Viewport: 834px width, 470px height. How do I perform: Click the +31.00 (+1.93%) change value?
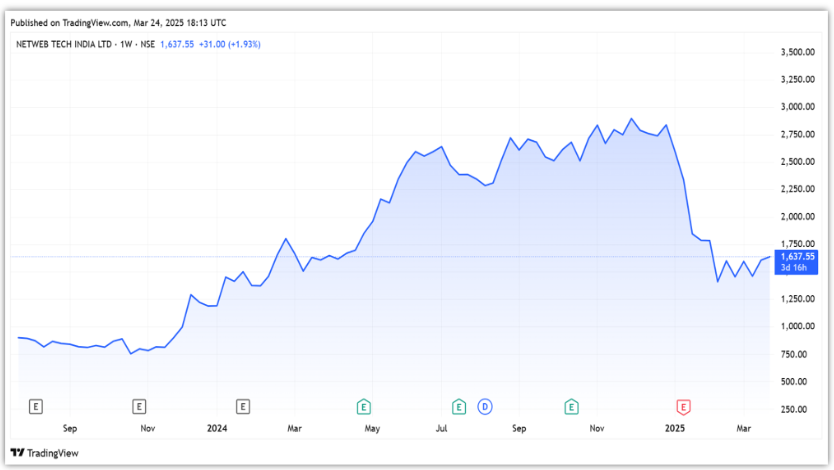point(229,44)
